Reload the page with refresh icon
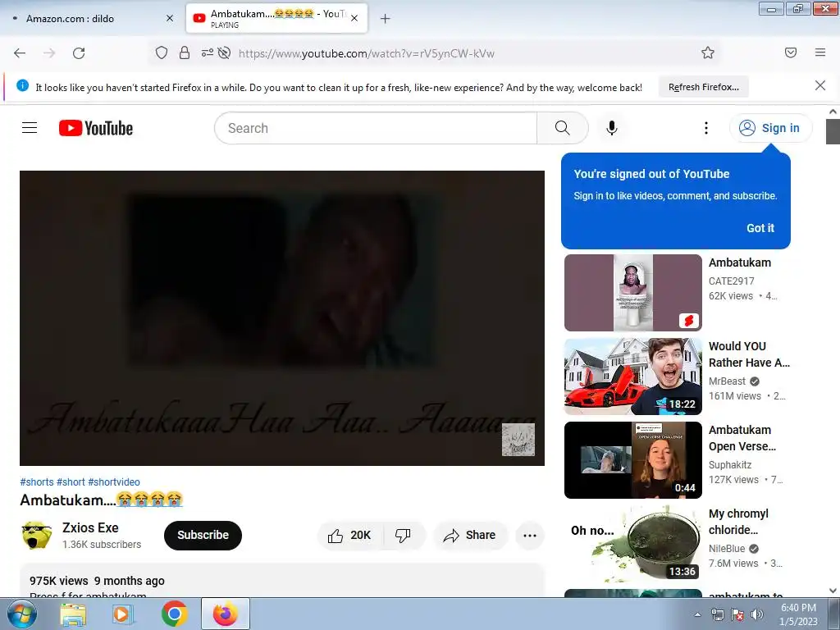The width and height of the screenshot is (840, 630). 79,53
